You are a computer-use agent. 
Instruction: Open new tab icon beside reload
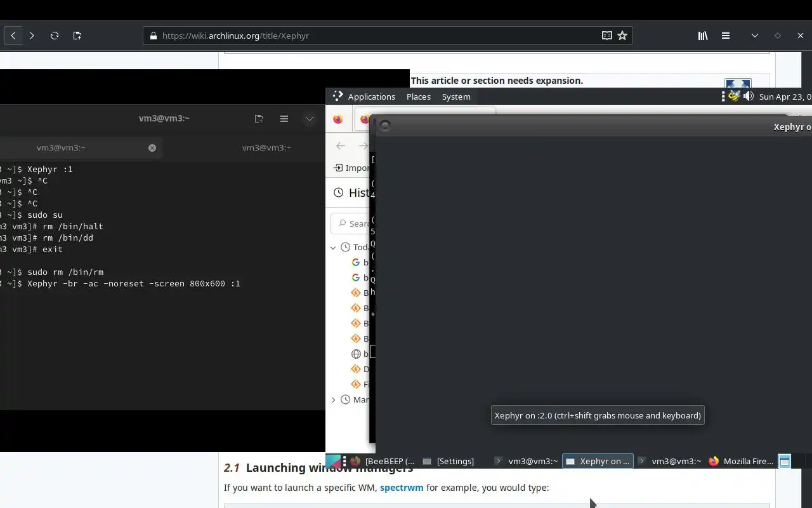tap(77, 36)
